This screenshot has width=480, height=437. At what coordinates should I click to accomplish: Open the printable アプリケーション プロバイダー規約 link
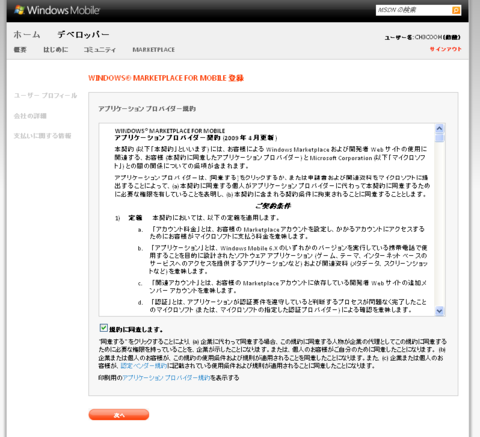coord(167,378)
